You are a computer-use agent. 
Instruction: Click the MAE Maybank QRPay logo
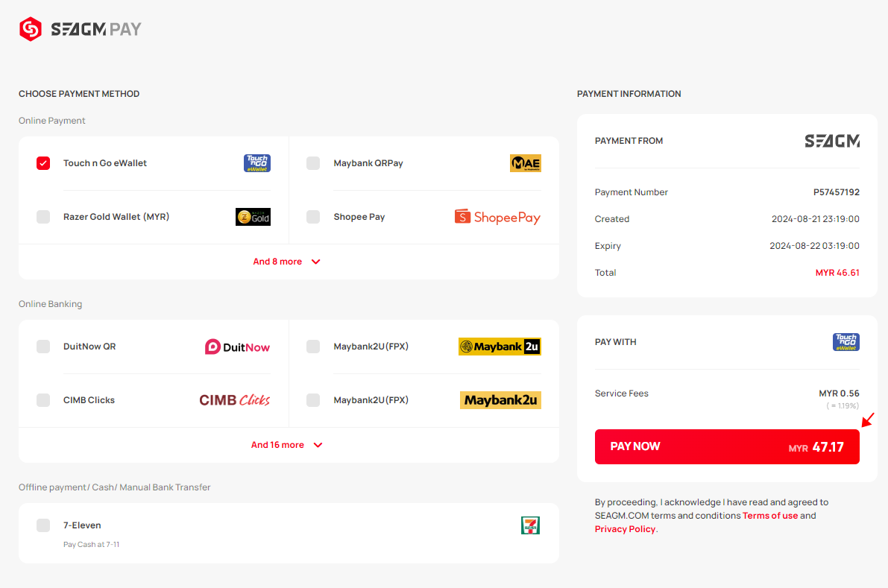pyautogui.click(x=526, y=163)
